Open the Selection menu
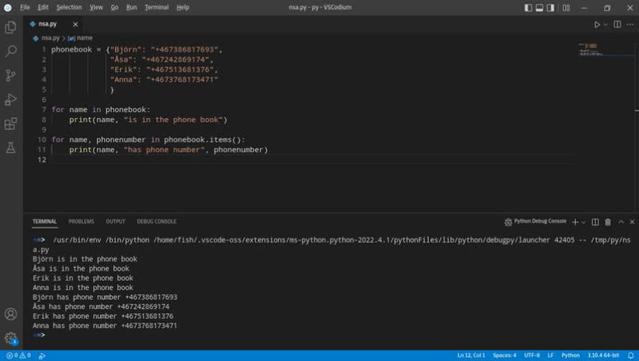 pos(69,7)
